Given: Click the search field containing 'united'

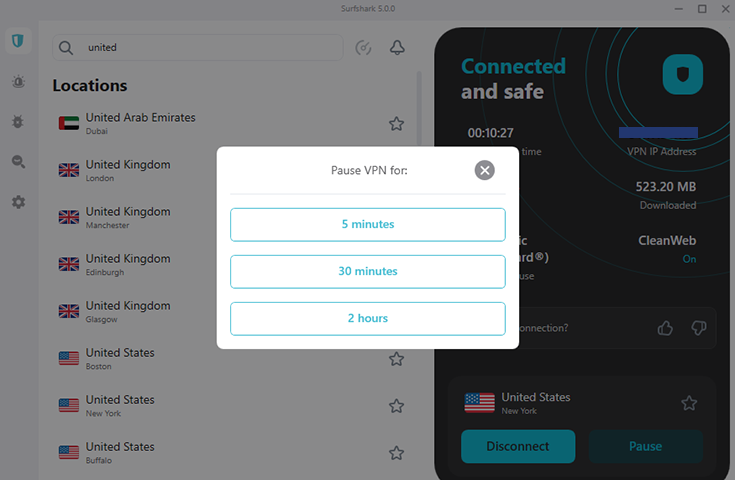Looking at the screenshot, I should point(198,47).
